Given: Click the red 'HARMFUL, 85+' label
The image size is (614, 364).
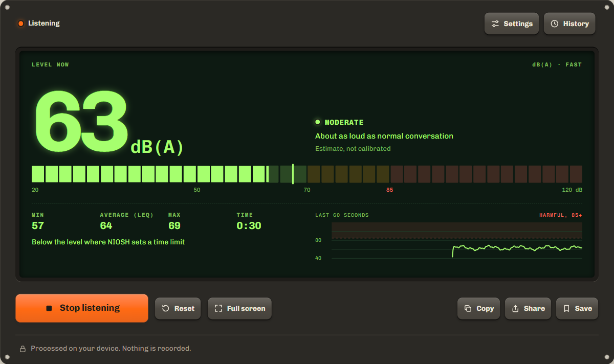Looking at the screenshot, I should point(560,215).
